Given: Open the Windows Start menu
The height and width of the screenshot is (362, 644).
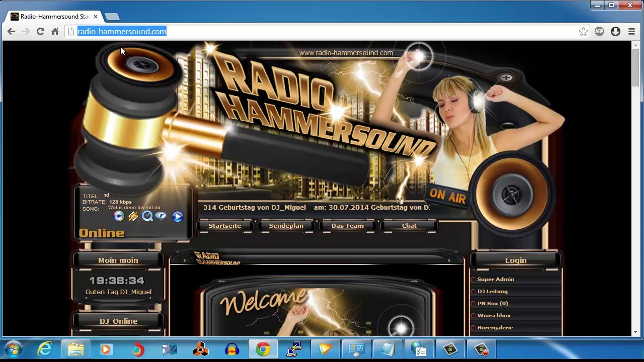Looking at the screenshot, I should pos(14,349).
